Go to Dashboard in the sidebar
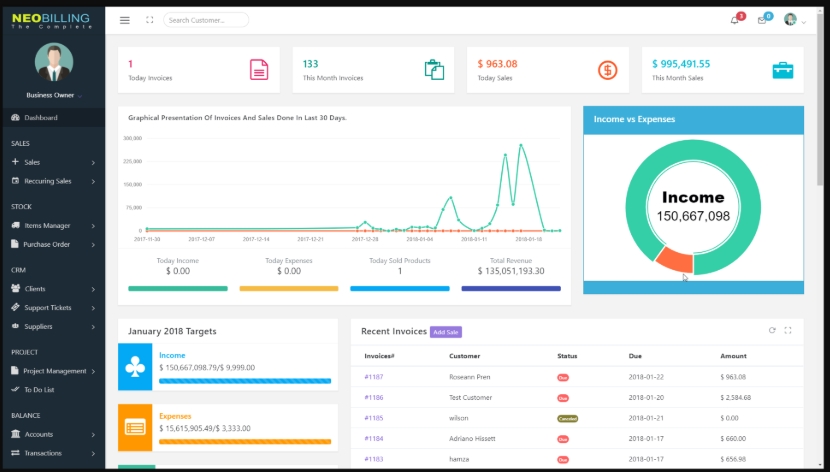830x472 pixels. (41, 118)
